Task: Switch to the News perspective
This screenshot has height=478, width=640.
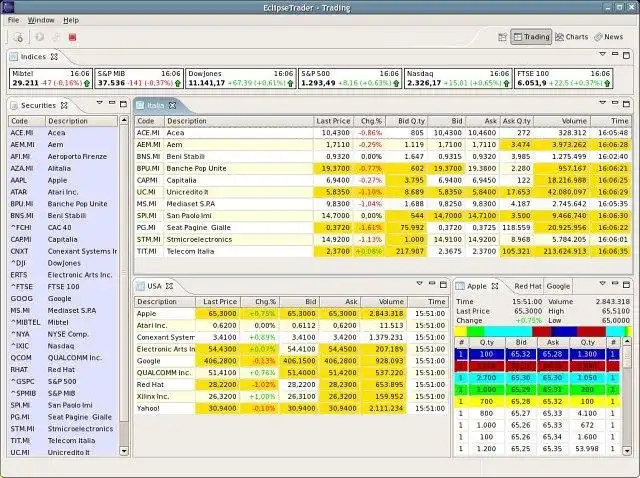Action: pyautogui.click(x=610, y=37)
